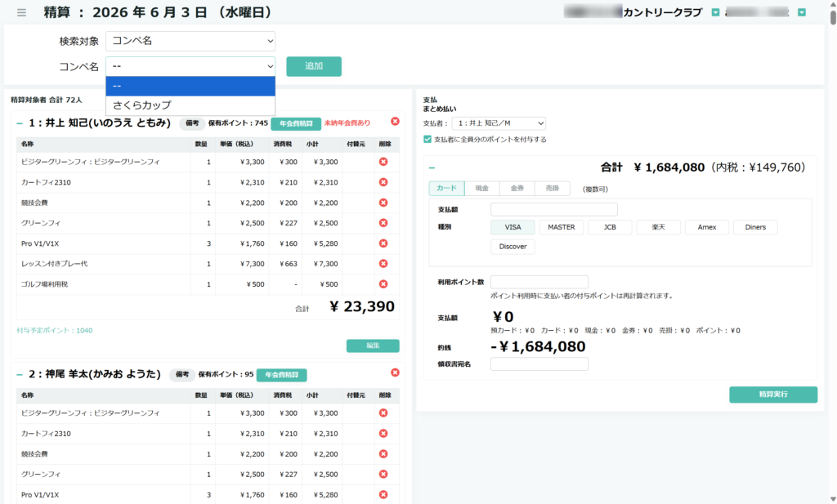The width and height of the screenshot is (837, 504).
Task: Delete 競技会費 row for 井上 知己
Action: pos(383,203)
